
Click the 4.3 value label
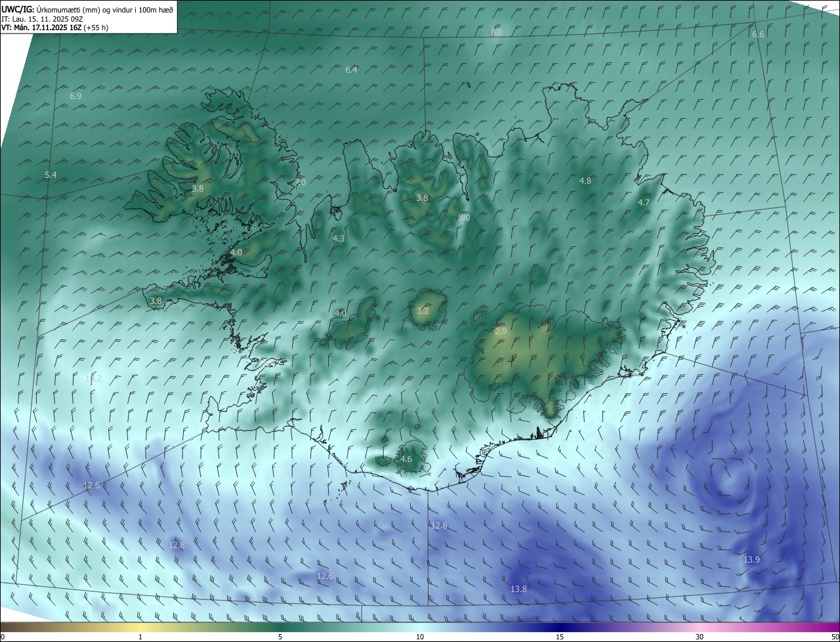click(x=339, y=239)
